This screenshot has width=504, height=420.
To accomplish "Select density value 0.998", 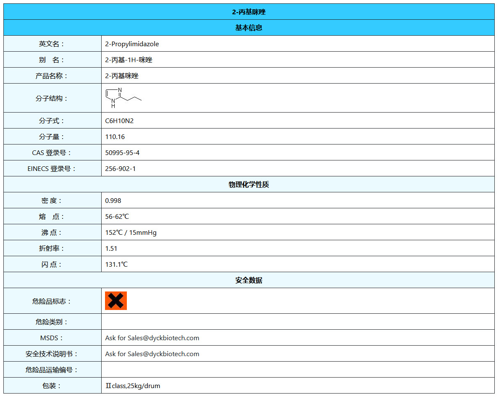I will (113, 200).
